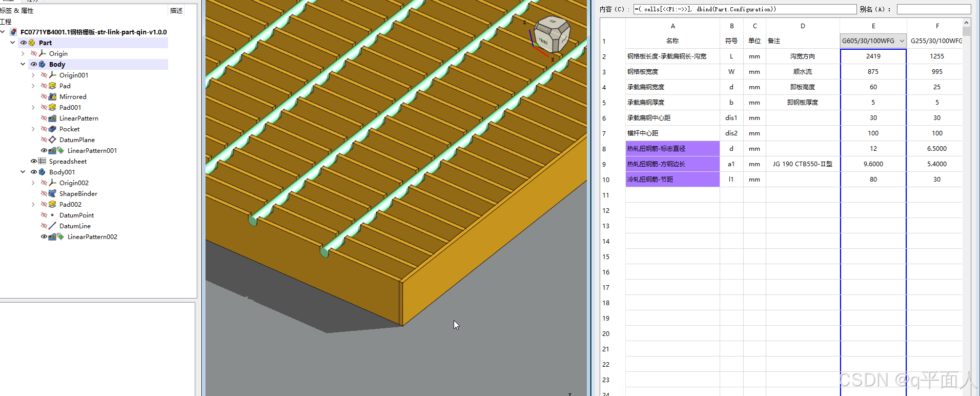Hide Body001 using its eye icon
The image size is (980, 396).
point(34,172)
